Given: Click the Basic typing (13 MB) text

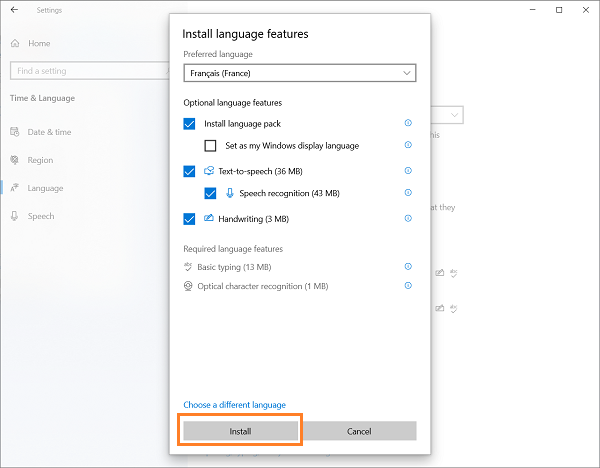Looking at the screenshot, I should pyautogui.click(x=234, y=267).
